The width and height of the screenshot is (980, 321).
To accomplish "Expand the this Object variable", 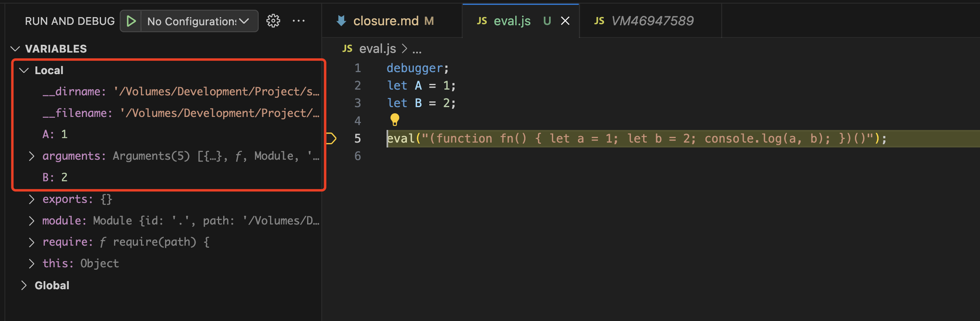I will 31,264.
